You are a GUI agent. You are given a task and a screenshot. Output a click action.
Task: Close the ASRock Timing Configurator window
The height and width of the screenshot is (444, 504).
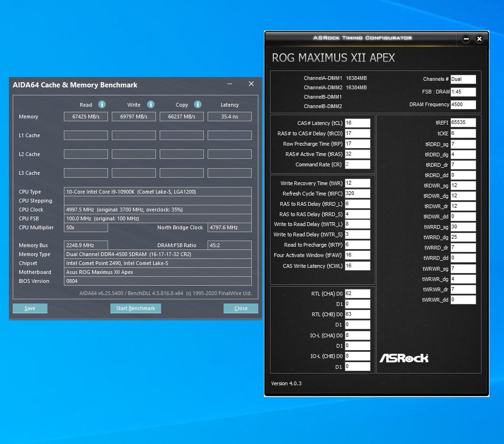[x=479, y=39]
